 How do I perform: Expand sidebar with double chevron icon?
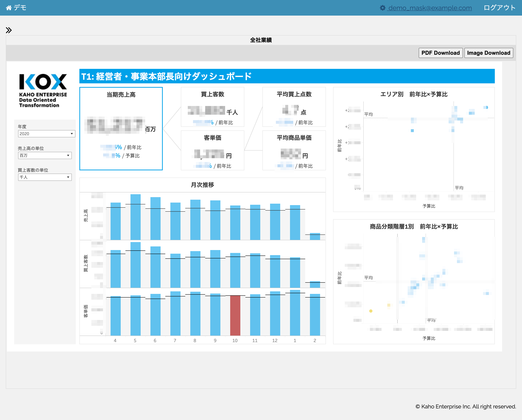pos(9,30)
